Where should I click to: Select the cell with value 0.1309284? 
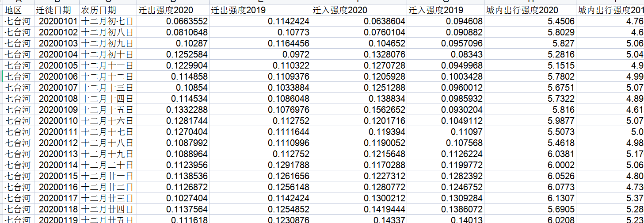click(x=446, y=198)
